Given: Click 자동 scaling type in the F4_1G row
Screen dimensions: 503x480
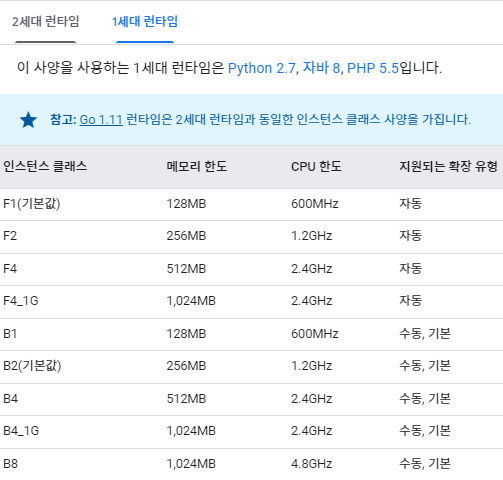Looking at the screenshot, I should tap(411, 301).
